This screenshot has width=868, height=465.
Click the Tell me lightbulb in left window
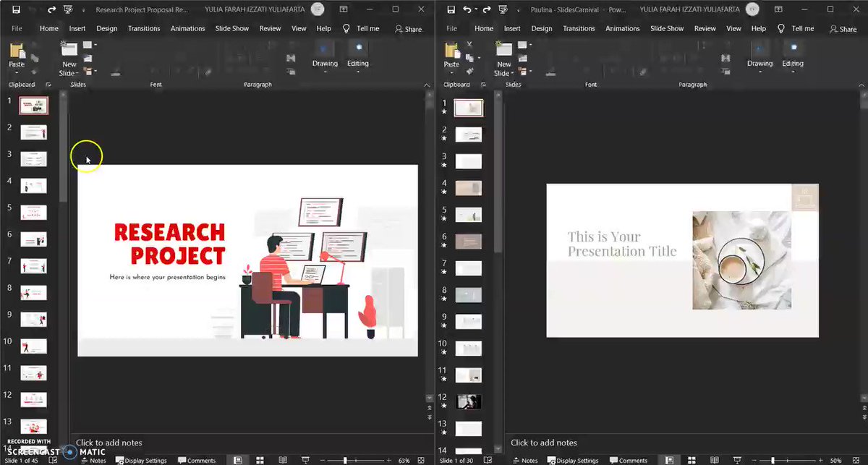pos(346,28)
